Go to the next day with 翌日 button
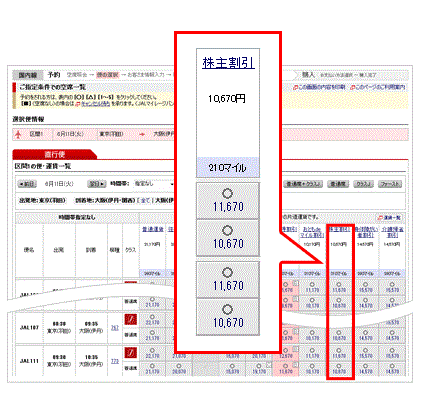The width and height of the screenshot is (426, 398). click(x=96, y=184)
